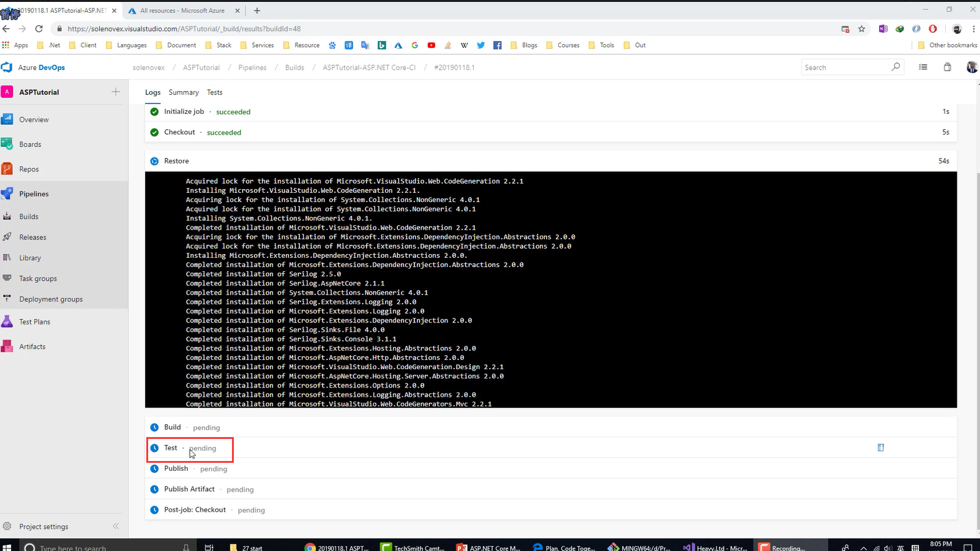Open Artifacts in the sidebar
The width and height of the screenshot is (980, 551).
(x=32, y=347)
